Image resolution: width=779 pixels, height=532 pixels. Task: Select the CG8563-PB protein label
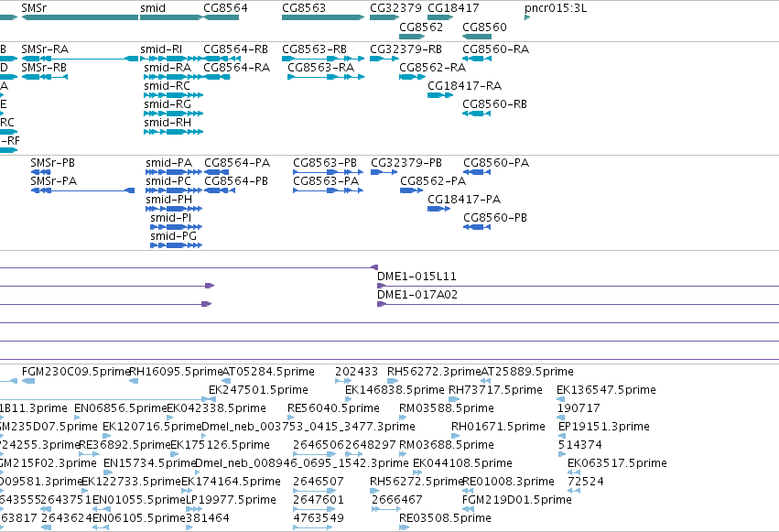tap(324, 163)
